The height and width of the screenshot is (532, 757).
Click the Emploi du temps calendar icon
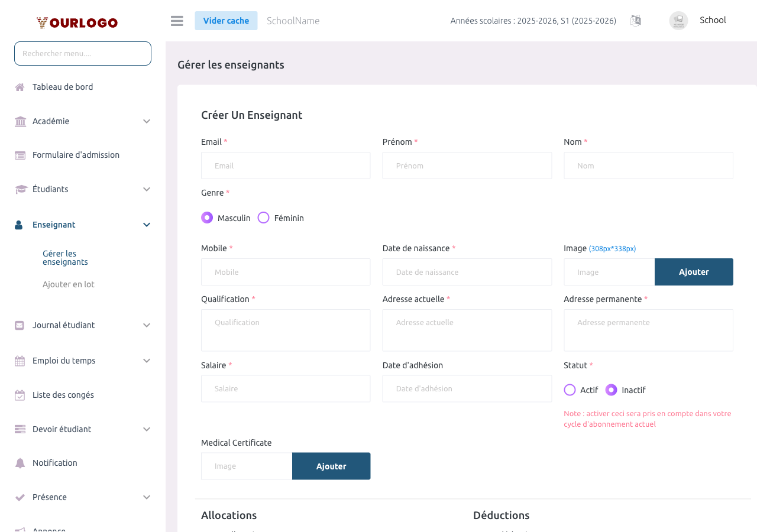(x=20, y=361)
